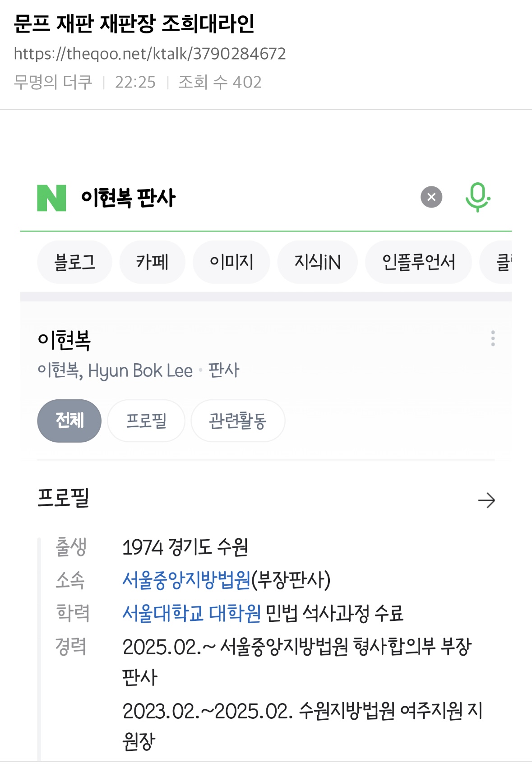This screenshot has height=768, width=532.
Task: Select the 전체 filter pill
Action: (x=69, y=421)
